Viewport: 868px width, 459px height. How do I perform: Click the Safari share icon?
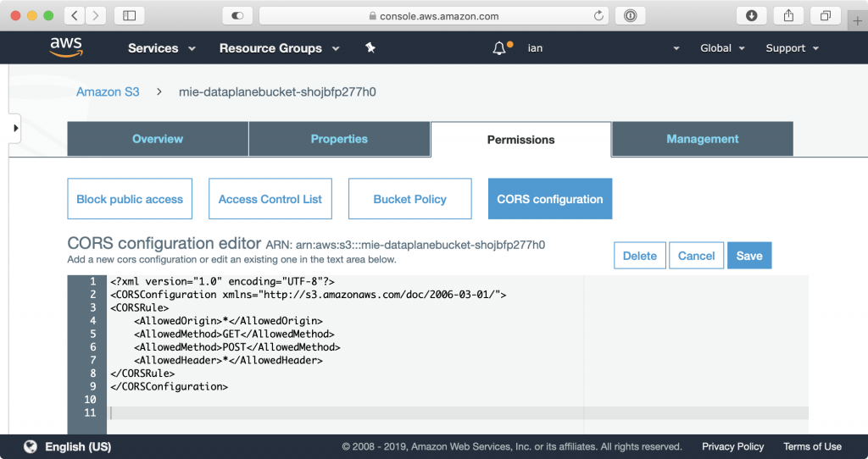click(788, 15)
